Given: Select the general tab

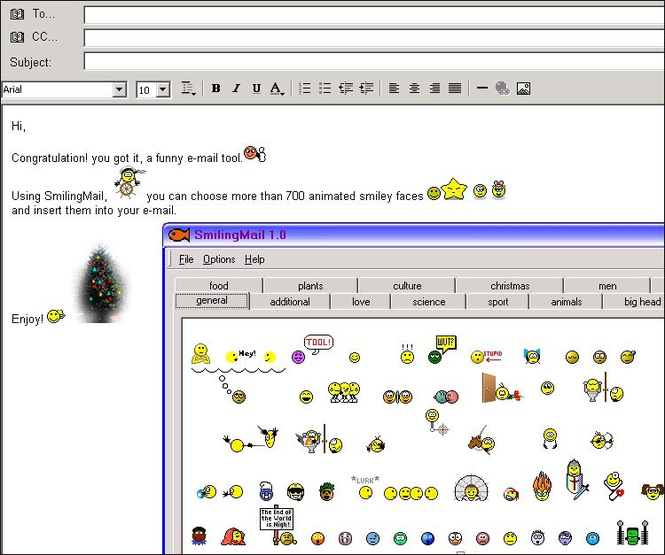Looking at the screenshot, I should tap(212, 300).
